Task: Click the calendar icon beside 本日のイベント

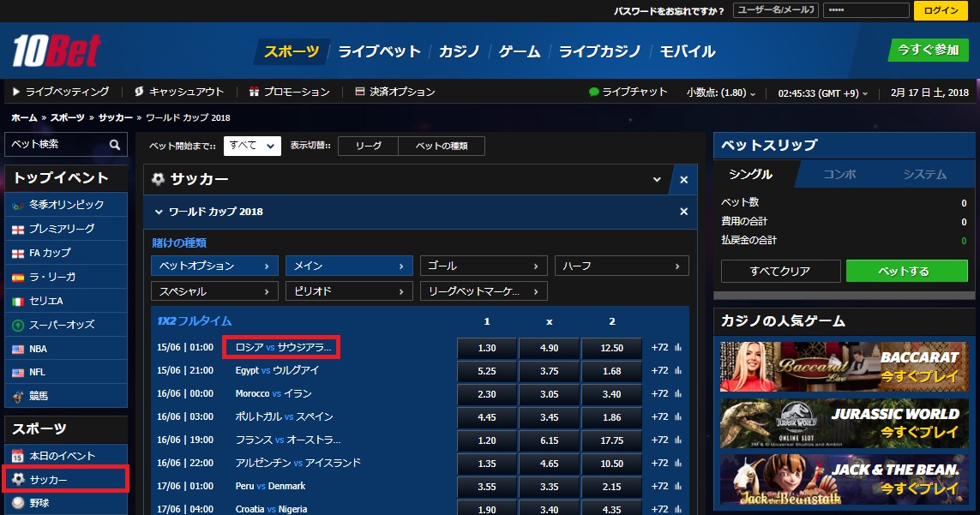Action: tap(18, 456)
